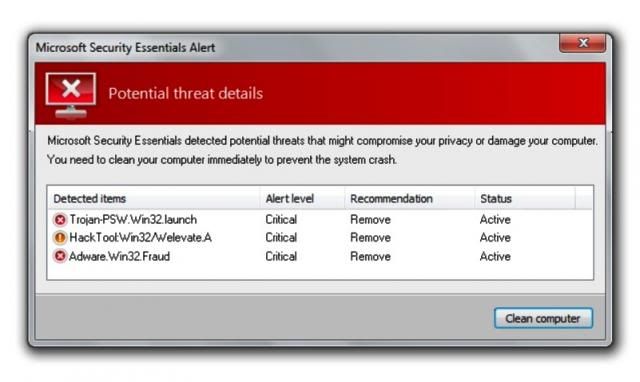This screenshot has height=382, width=640.
Task: Click the orange warning icon beside HackTool:Win32/Welevate.A
Action: pos(60,238)
